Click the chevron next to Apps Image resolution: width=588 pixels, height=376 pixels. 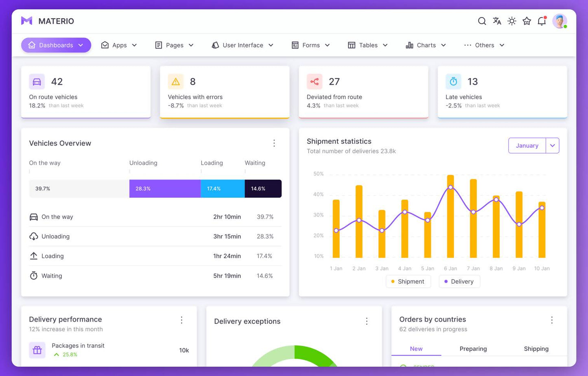(134, 45)
